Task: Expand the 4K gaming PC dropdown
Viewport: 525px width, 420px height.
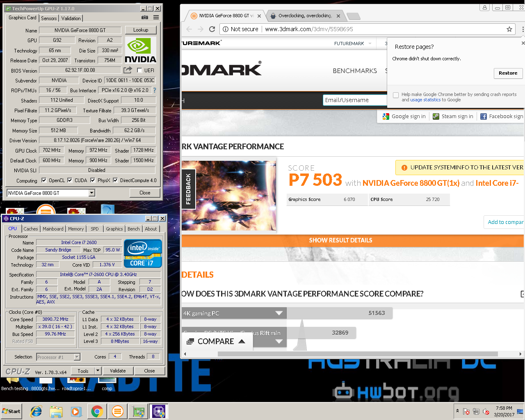Action: tap(279, 313)
